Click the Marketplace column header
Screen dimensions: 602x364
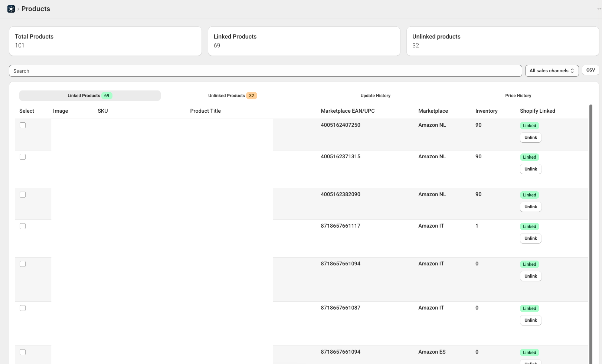click(x=433, y=111)
